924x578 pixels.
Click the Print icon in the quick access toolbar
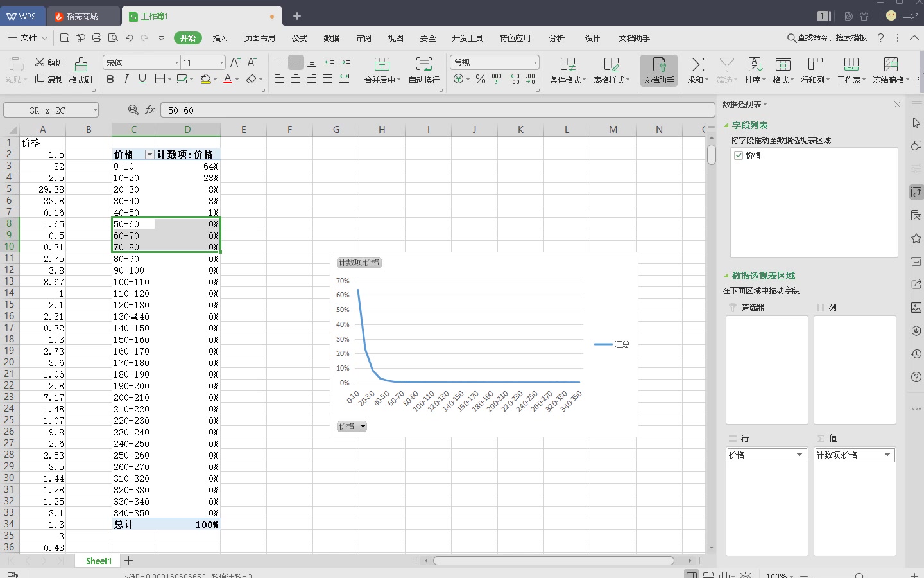(x=97, y=38)
